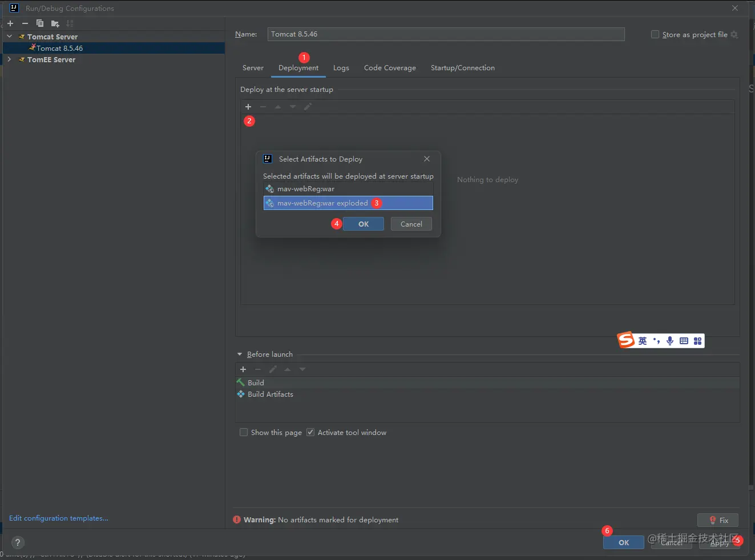Open Sogou soft keyboard icon
This screenshot has height=560, width=755.
[684, 341]
